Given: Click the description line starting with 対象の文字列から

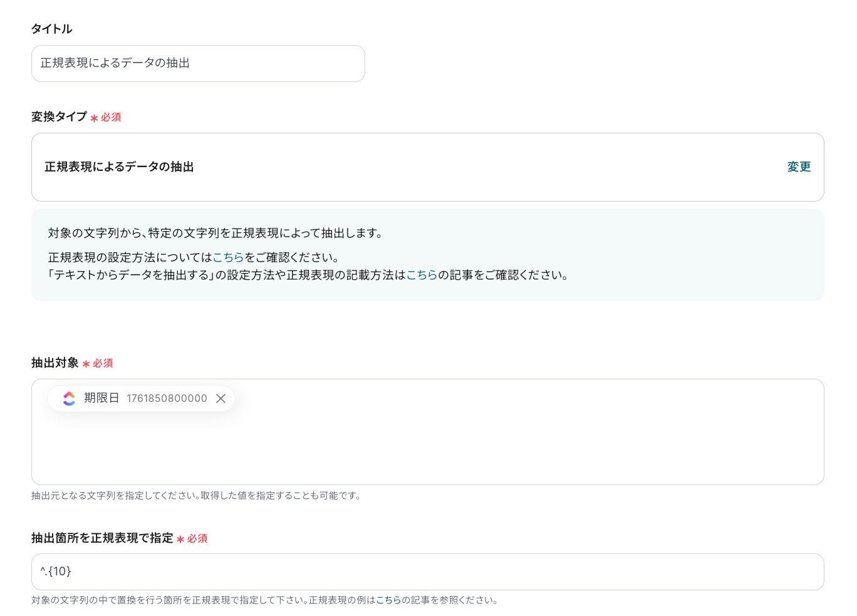Looking at the screenshot, I should pyautogui.click(x=216, y=234).
